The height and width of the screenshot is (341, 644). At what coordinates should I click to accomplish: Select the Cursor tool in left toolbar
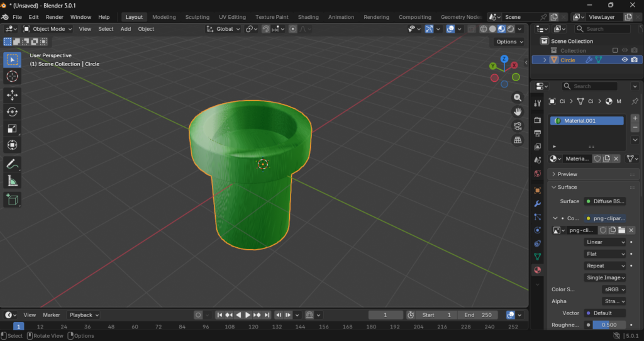coord(12,76)
